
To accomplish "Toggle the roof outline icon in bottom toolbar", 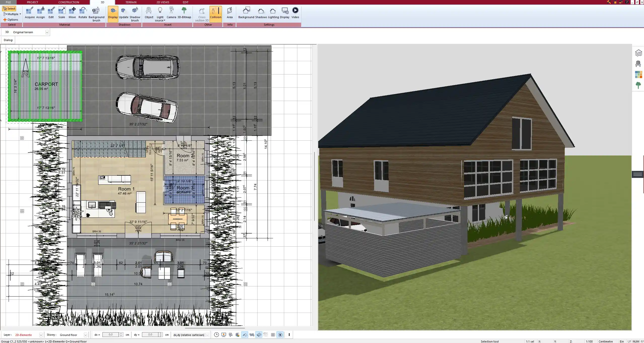I will click(245, 335).
